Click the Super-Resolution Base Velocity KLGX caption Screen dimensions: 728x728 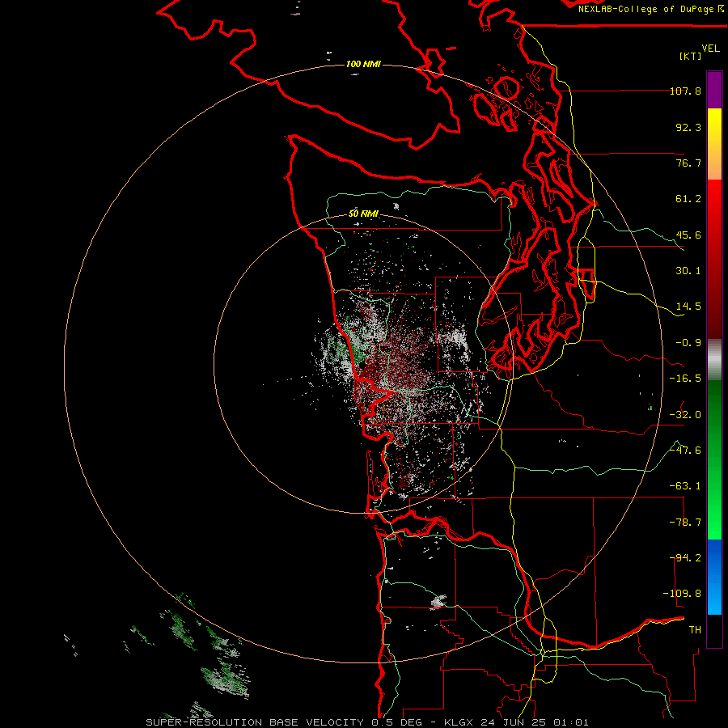(367, 722)
